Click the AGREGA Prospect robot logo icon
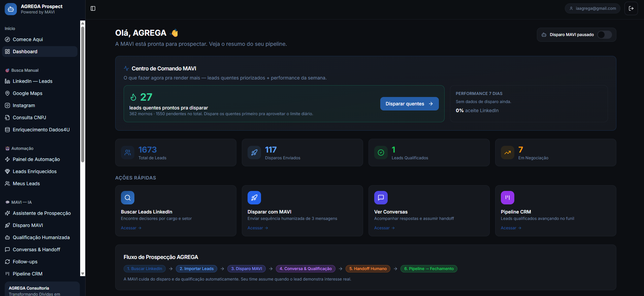The image size is (644, 296). pyautogui.click(x=10, y=9)
